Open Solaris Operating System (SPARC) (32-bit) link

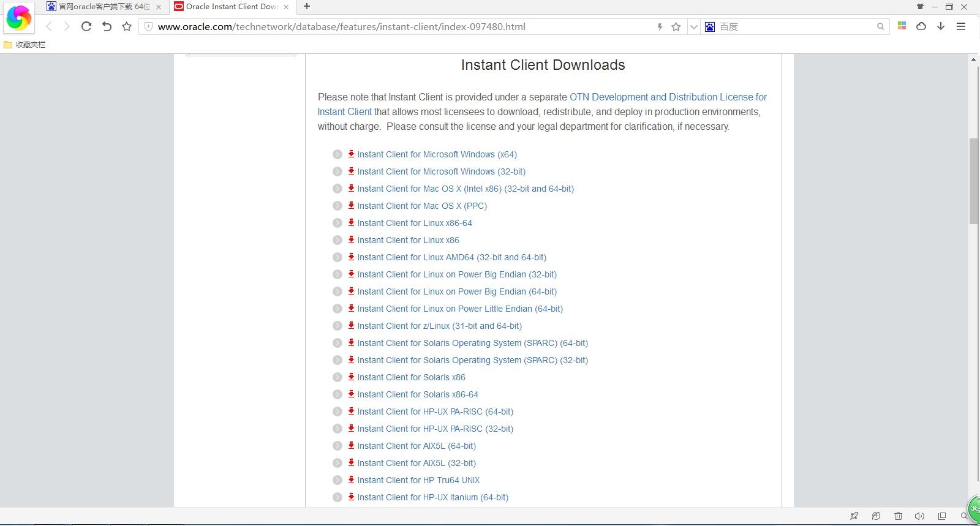pos(473,360)
